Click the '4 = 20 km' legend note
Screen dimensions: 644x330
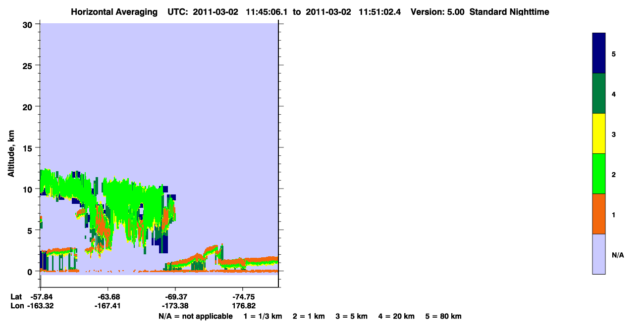(397, 316)
